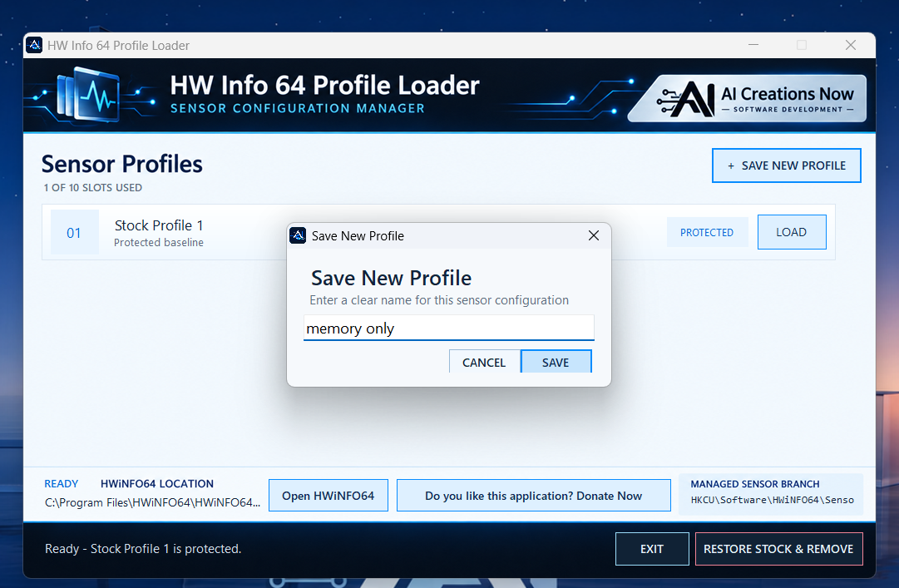Click the managed sensor branch registry path
This screenshot has height=588, width=899.
point(773,500)
